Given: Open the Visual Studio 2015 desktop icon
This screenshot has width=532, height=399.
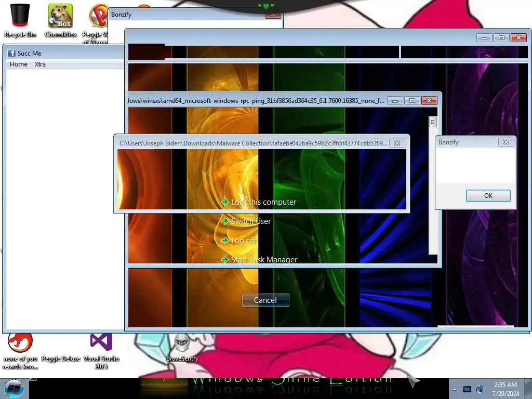Looking at the screenshot, I should coord(101,351).
